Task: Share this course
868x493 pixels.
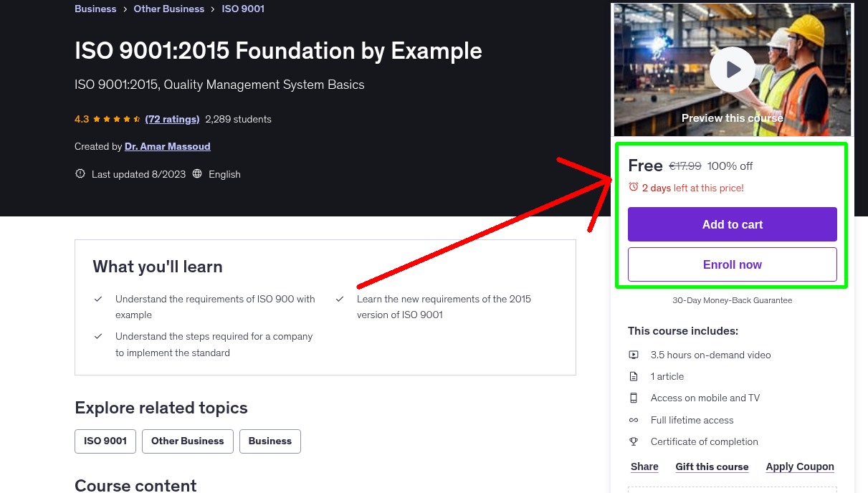Action: (644, 466)
